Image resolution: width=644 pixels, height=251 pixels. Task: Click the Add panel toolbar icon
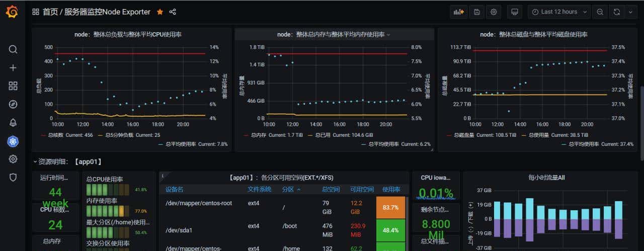coord(458,12)
